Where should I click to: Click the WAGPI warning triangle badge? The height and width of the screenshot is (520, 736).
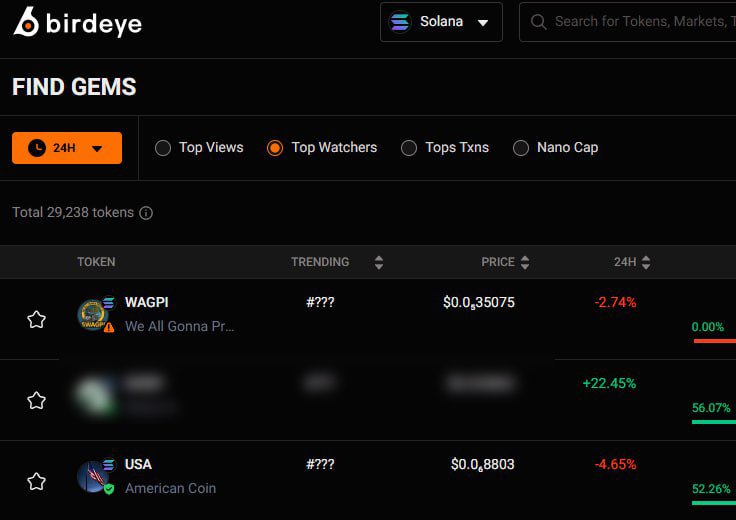point(109,327)
